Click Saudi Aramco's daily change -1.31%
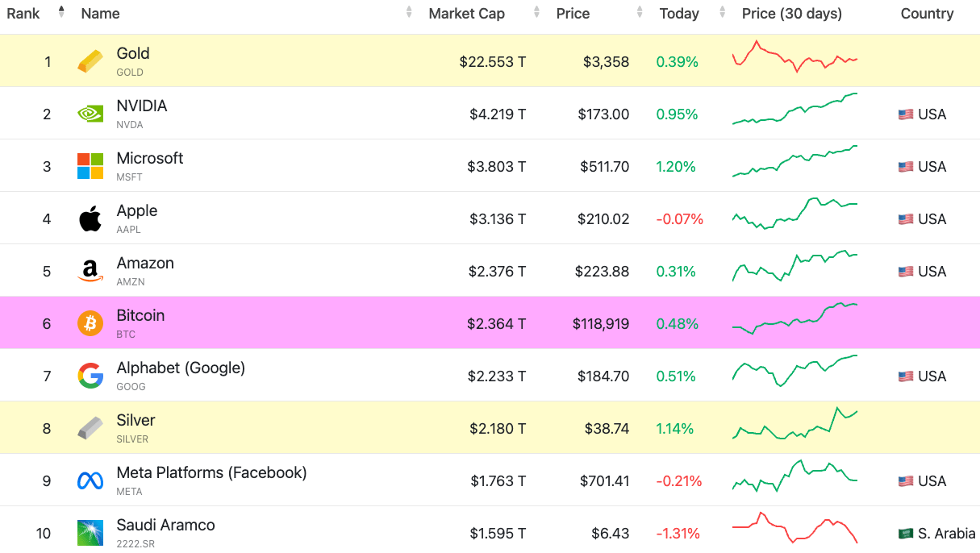The image size is (980, 553). coord(678,534)
